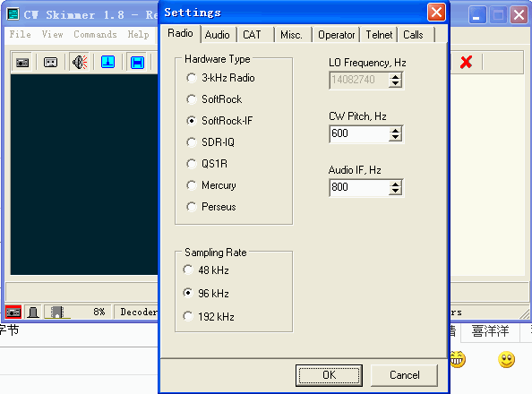Image resolution: width=532 pixels, height=394 pixels.
Task: Click the grinning emoji in chat window
Action: tap(458, 359)
